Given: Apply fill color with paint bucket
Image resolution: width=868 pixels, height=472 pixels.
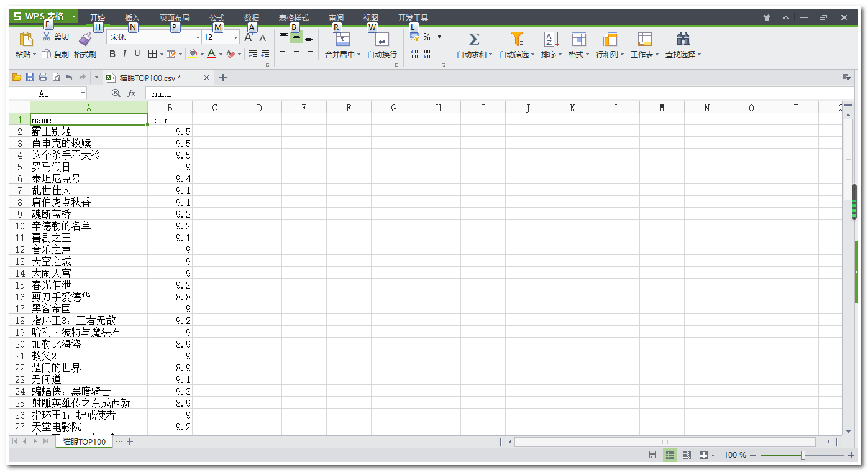Looking at the screenshot, I should 193,54.
